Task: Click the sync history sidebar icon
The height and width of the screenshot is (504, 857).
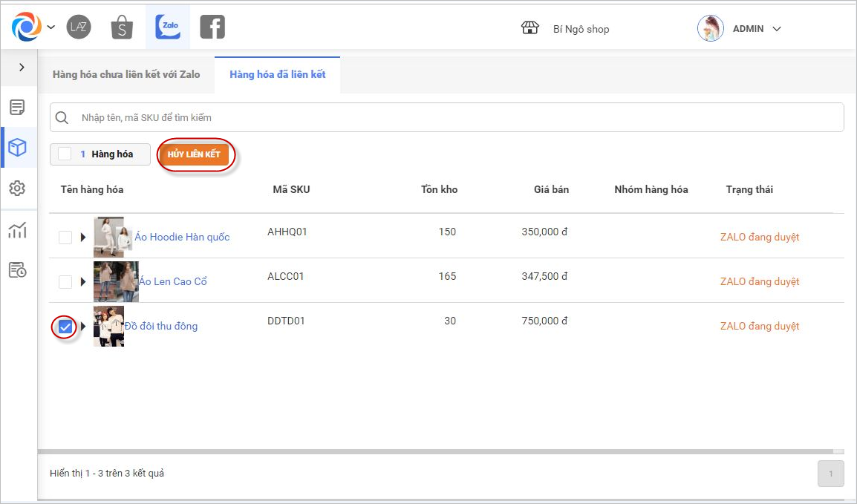Action: click(x=17, y=270)
